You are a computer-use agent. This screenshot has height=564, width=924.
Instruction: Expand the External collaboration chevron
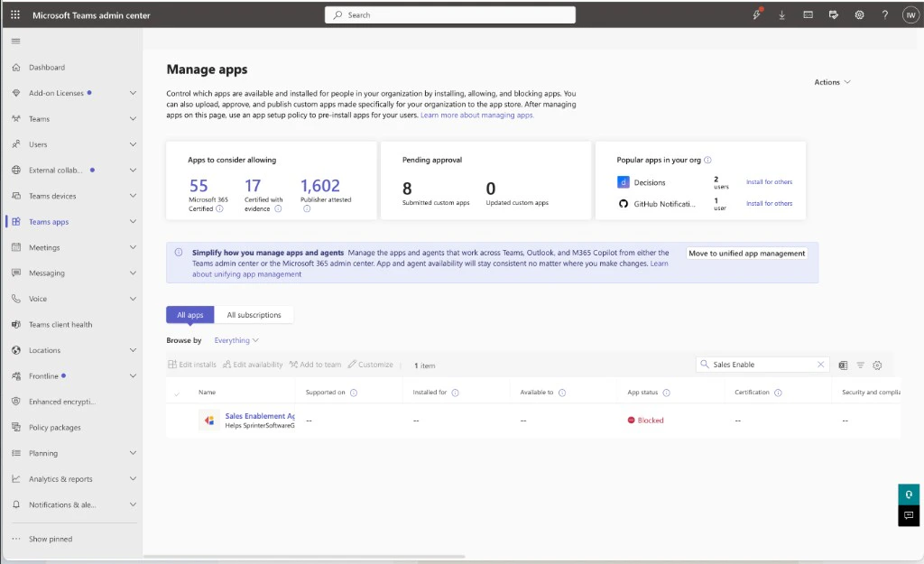click(x=133, y=171)
